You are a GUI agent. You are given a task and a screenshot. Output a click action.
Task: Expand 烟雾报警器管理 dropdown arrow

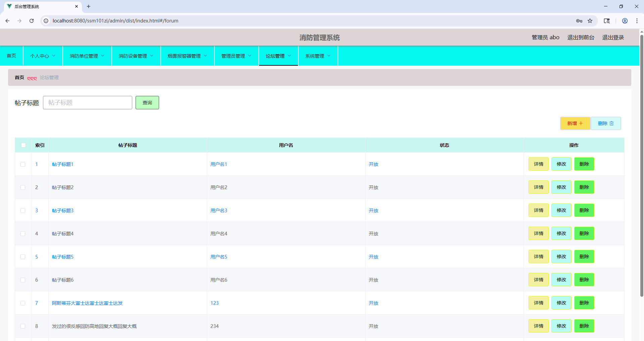point(205,56)
